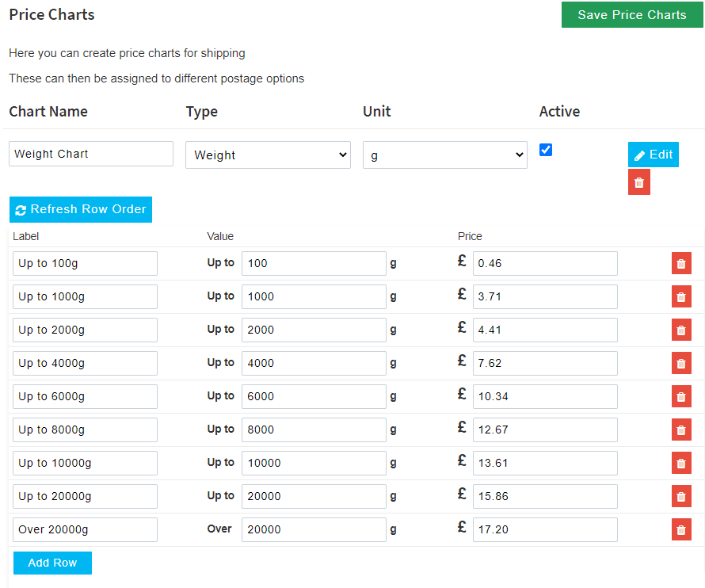Remove the 'Up to 20000g' row

[681, 496]
